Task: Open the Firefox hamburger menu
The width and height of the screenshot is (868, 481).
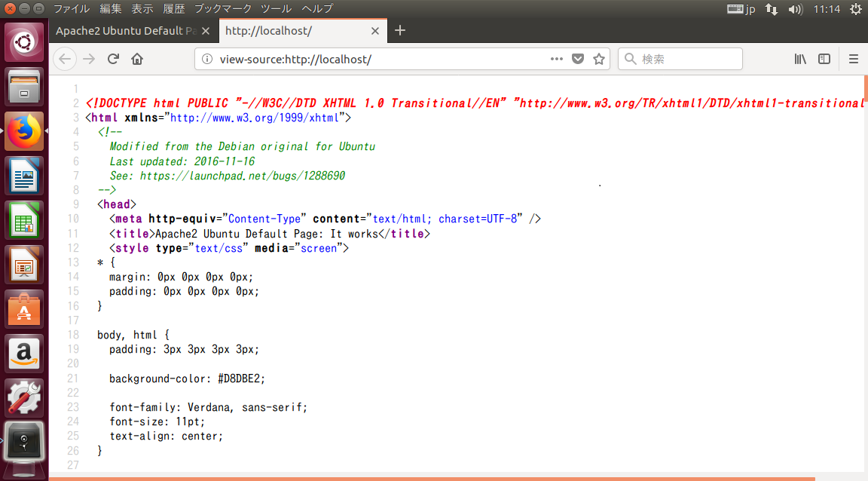Action: click(854, 59)
